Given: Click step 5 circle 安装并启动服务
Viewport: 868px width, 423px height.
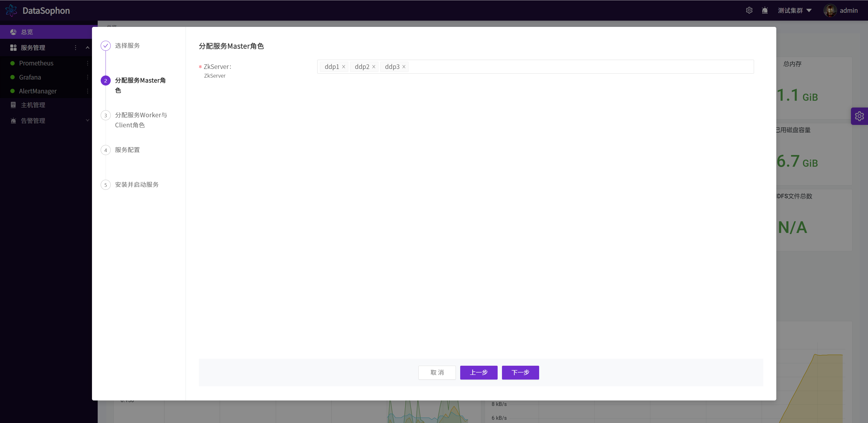Looking at the screenshot, I should [x=106, y=185].
